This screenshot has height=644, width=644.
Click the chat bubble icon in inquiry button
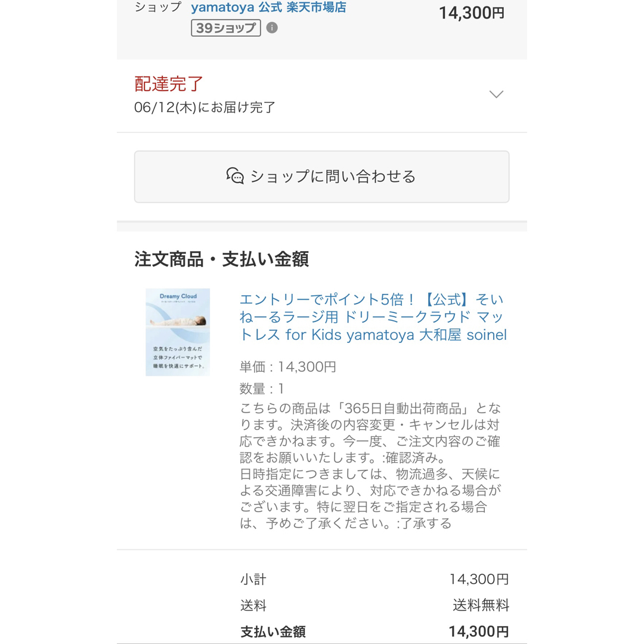pyautogui.click(x=235, y=176)
